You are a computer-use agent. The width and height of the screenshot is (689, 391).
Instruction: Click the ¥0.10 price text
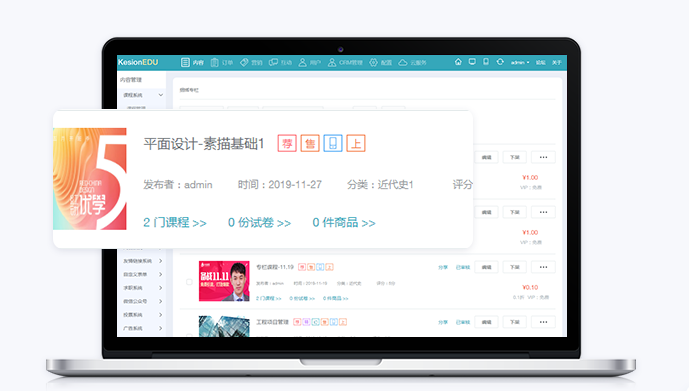[530, 287]
